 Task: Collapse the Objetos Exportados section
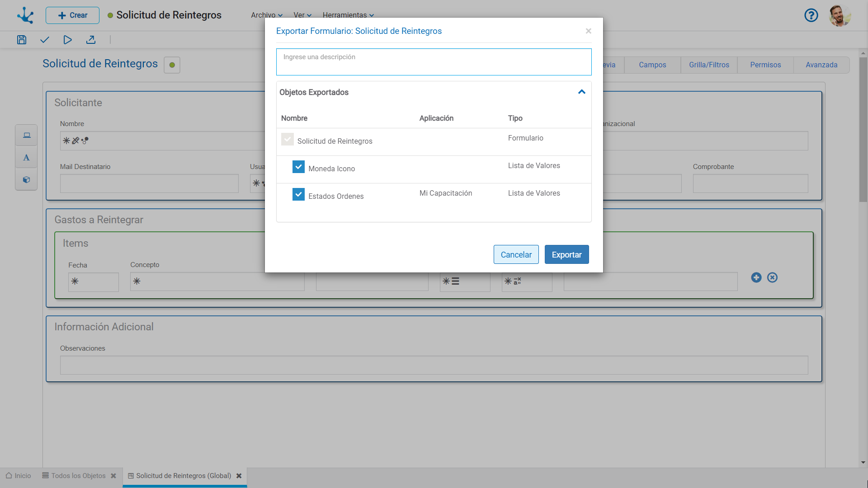pos(582,92)
